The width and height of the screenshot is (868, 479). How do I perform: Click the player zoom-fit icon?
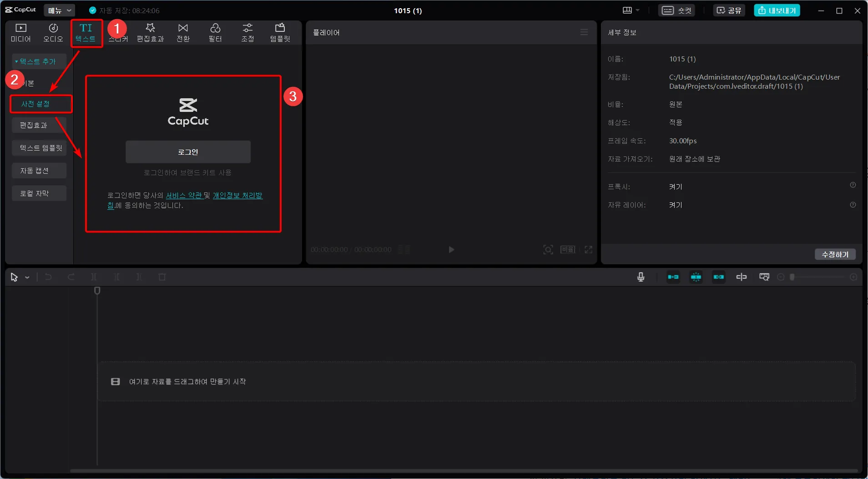[548, 249]
